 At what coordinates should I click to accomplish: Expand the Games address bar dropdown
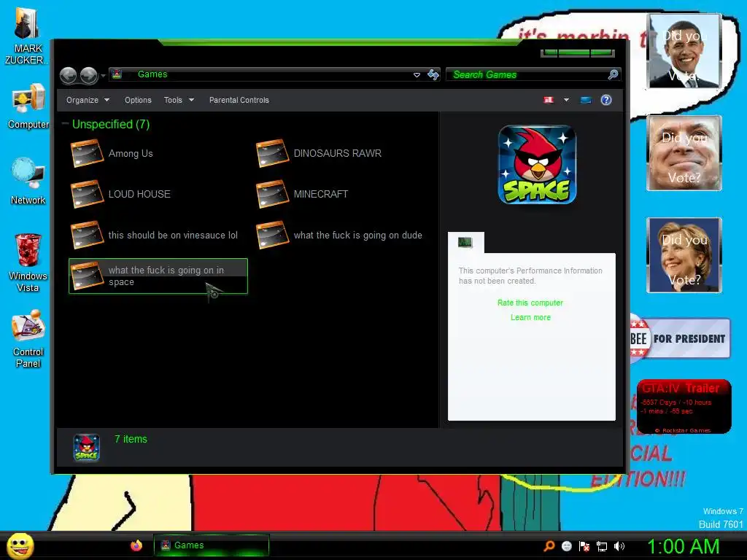pos(417,75)
